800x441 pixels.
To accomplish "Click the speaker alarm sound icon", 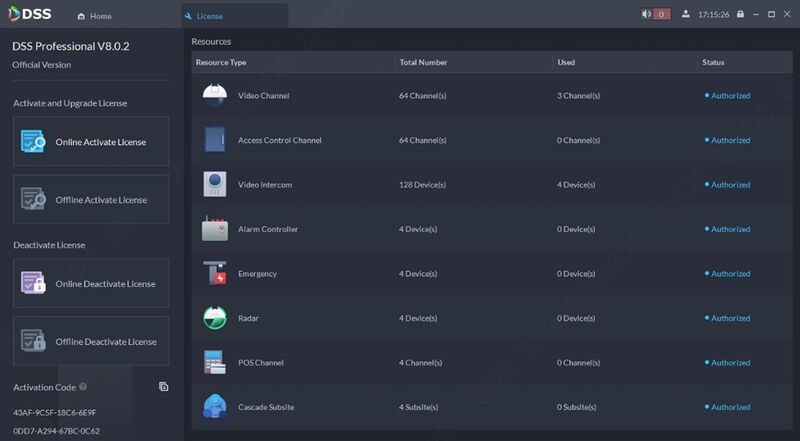I will pos(646,14).
